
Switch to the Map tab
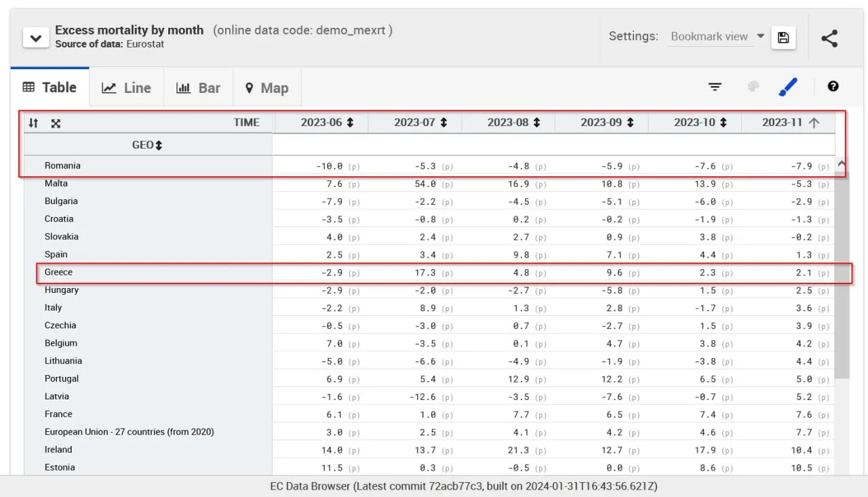click(x=267, y=87)
